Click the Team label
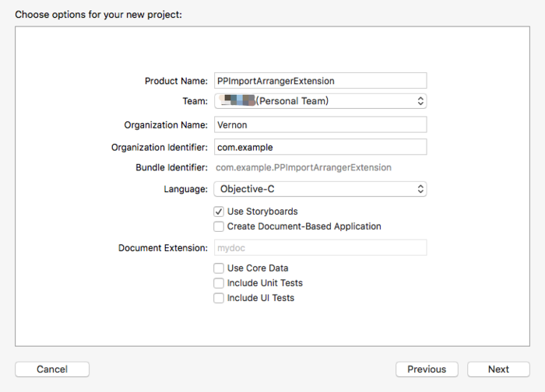 (x=195, y=101)
